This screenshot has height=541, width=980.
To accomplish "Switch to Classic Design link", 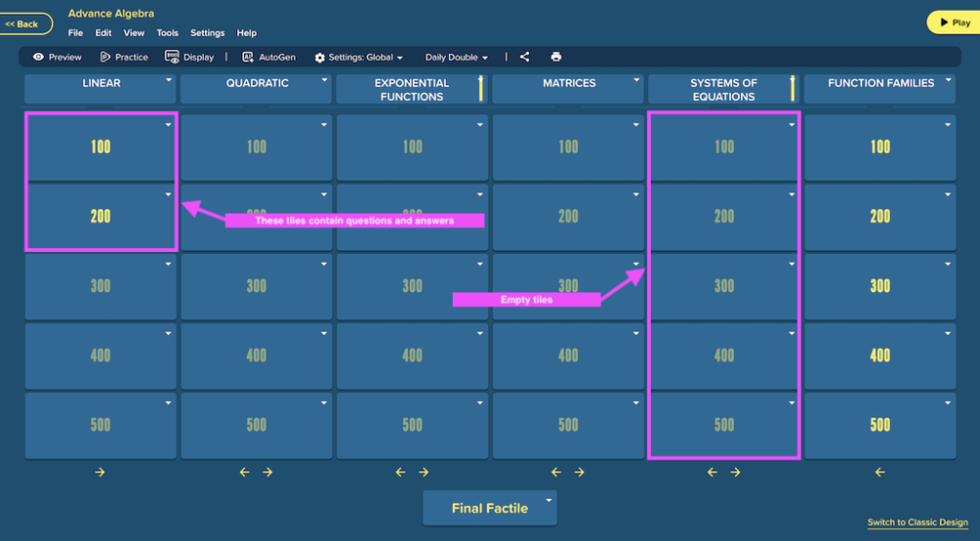I will (917, 522).
